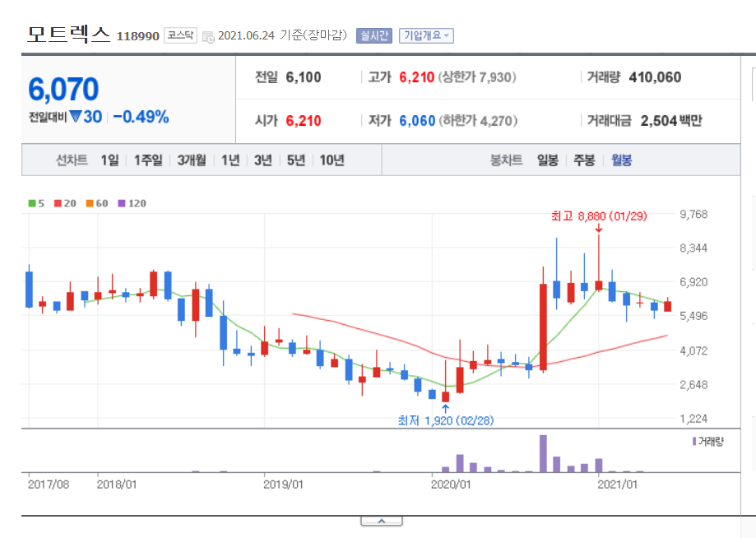Select the 1년 line chart
Image resolution: width=756 pixels, height=538 pixels.
(230, 160)
